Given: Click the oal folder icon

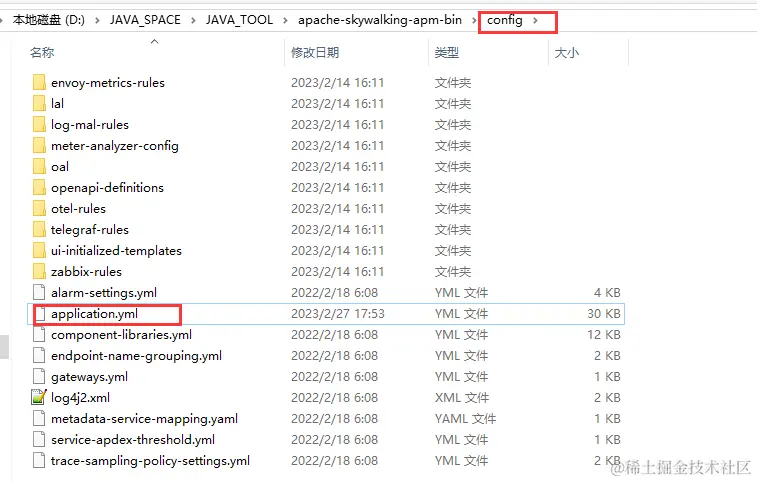Looking at the screenshot, I should [39, 167].
